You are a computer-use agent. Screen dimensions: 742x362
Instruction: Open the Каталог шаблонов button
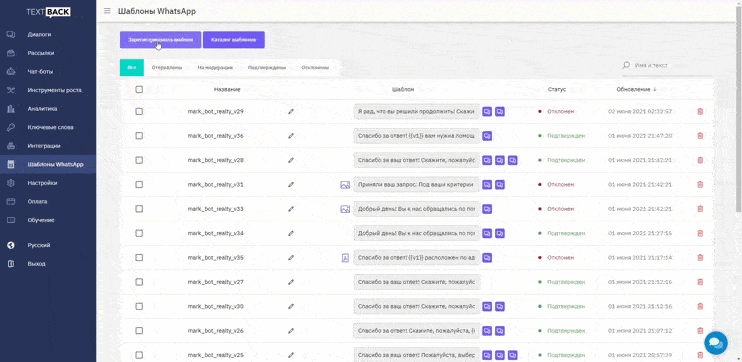tap(234, 40)
